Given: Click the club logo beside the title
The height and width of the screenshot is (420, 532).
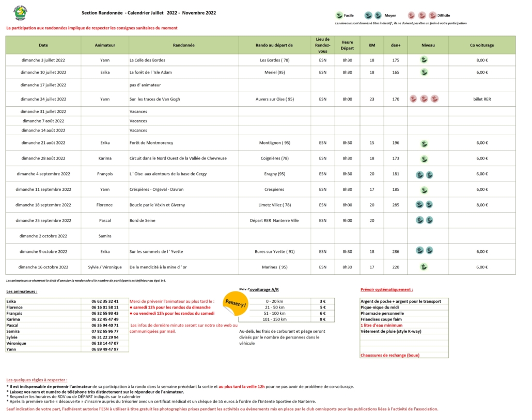Looking at the screenshot, I should pos(20,13).
